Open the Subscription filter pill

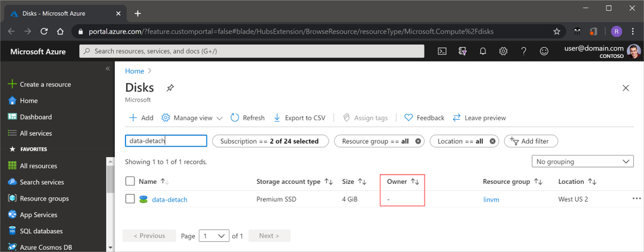[x=271, y=141]
